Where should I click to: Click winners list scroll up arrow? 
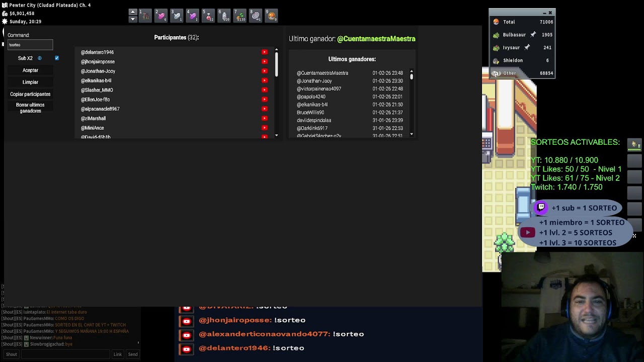coord(412,71)
